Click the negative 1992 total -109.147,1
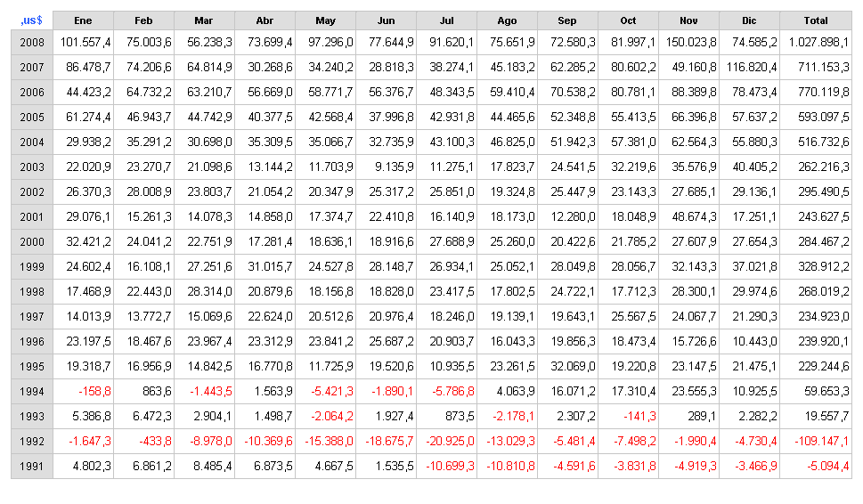 pyautogui.click(x=822, y=442)
